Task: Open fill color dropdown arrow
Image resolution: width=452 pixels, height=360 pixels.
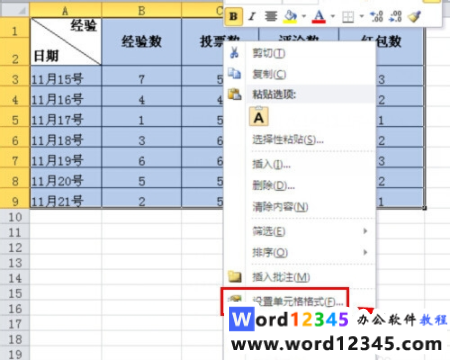Action: coord(304,16)
